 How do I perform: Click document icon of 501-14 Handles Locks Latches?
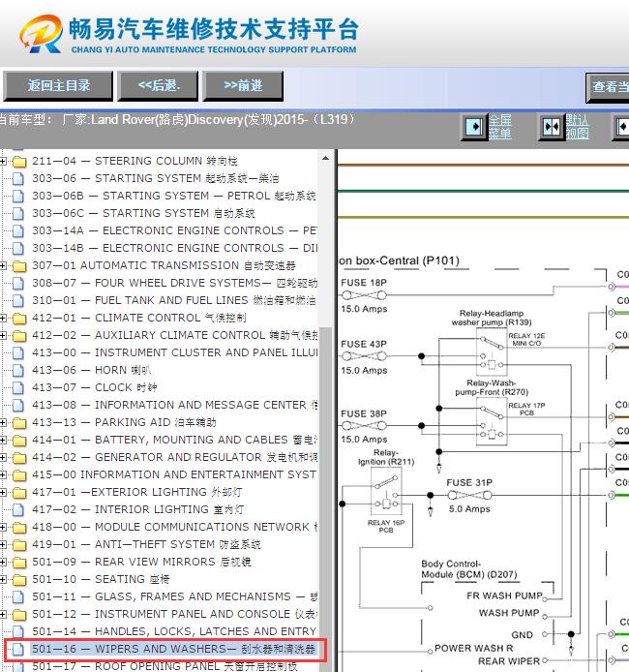[18, 632]
